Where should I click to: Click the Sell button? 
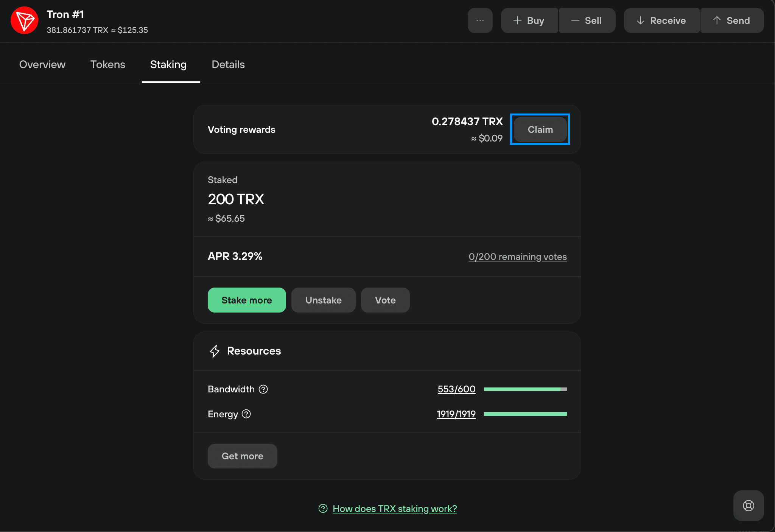[x=587, y=20]
